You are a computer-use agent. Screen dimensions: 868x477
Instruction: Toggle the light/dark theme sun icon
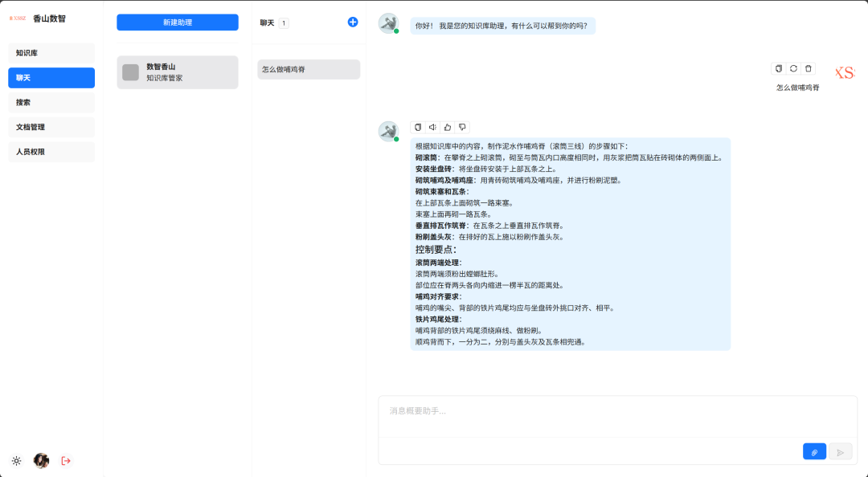click(x=16, y=461)
